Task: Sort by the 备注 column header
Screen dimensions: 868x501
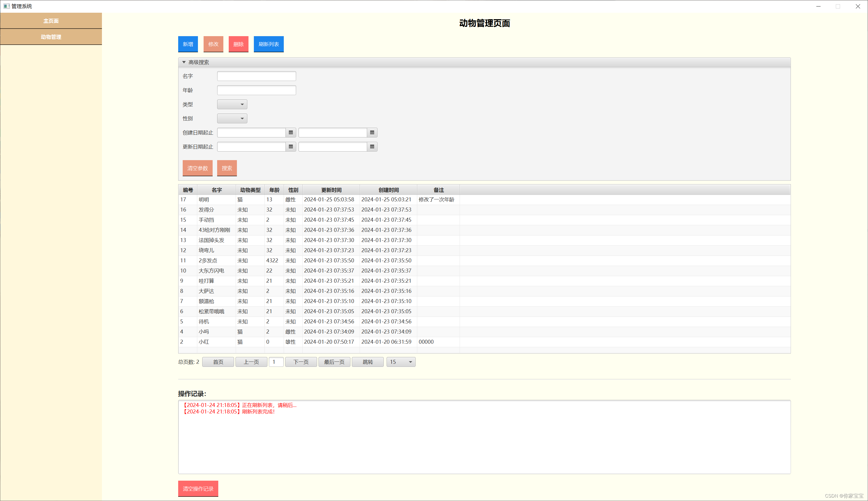Action: (439, 190)
